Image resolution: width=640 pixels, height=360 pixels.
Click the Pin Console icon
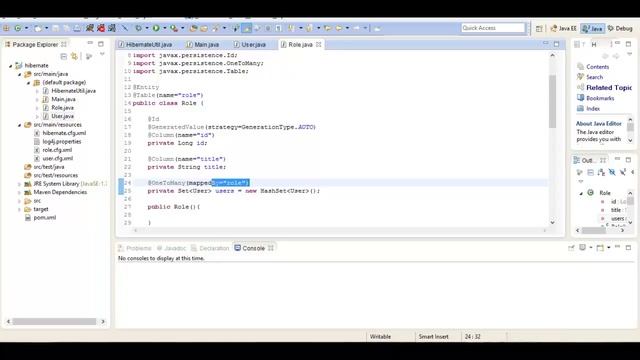point(571,248)
